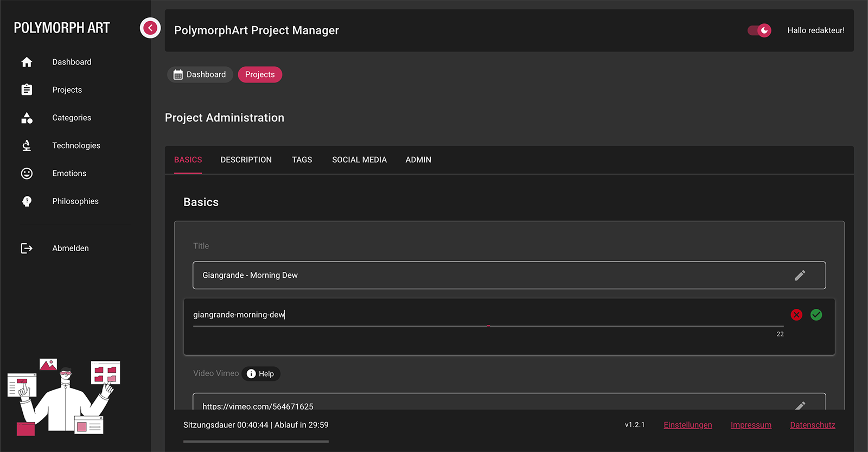Open the SOCIAL MEDIA tab

[x=360, y=160]
